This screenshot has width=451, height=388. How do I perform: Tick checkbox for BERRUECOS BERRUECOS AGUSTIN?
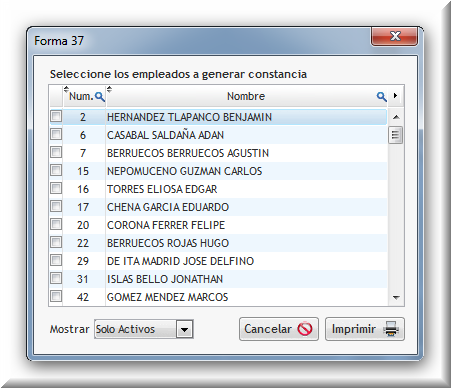pyautogui.click(x=56, y=152)
